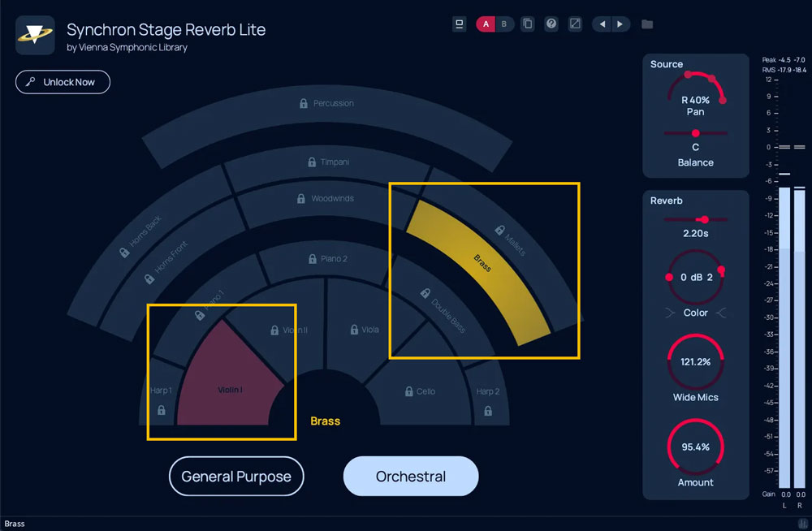Click the Amount knob

click(695, 447)
